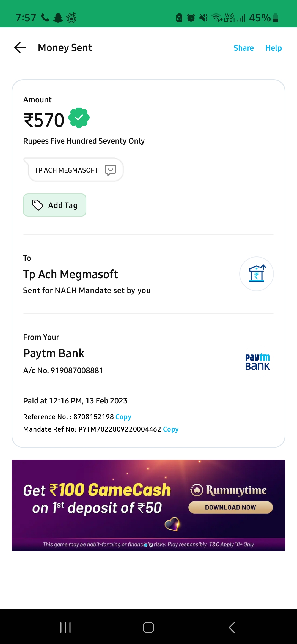
Task: Tap the Rummytime logo in the ad
Action: click(x=228, y=490)
